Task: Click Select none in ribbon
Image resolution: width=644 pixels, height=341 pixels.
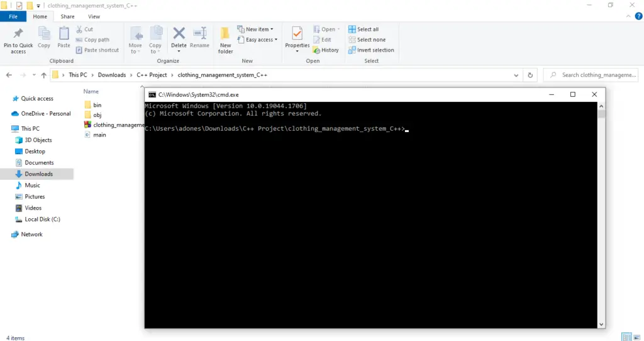Action: (x=367, y=40)
